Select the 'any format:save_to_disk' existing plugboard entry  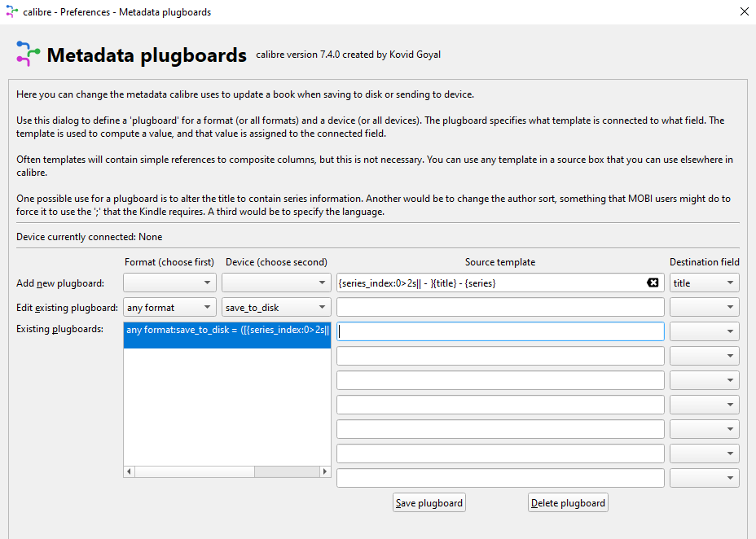coord(227,335)
